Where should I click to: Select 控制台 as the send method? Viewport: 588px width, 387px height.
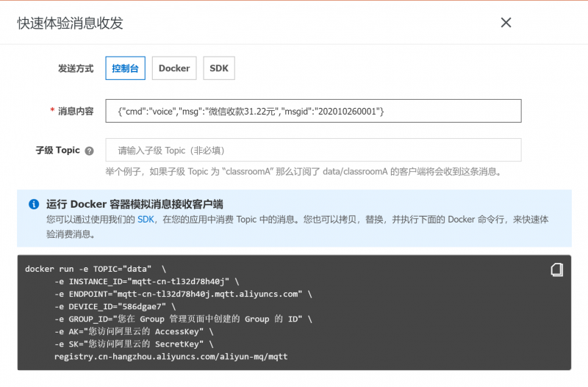[125, 68]
